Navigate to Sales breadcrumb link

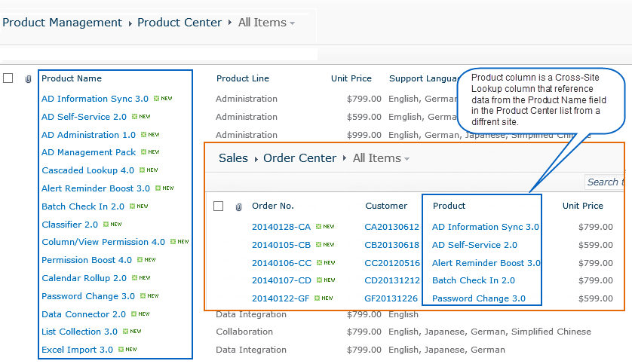(233, 158)
